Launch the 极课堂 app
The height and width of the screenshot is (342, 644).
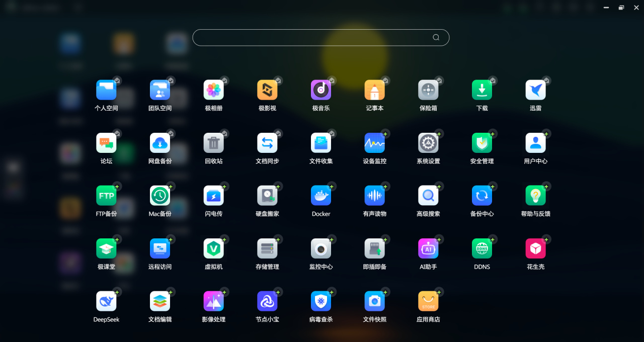(106, 248)
